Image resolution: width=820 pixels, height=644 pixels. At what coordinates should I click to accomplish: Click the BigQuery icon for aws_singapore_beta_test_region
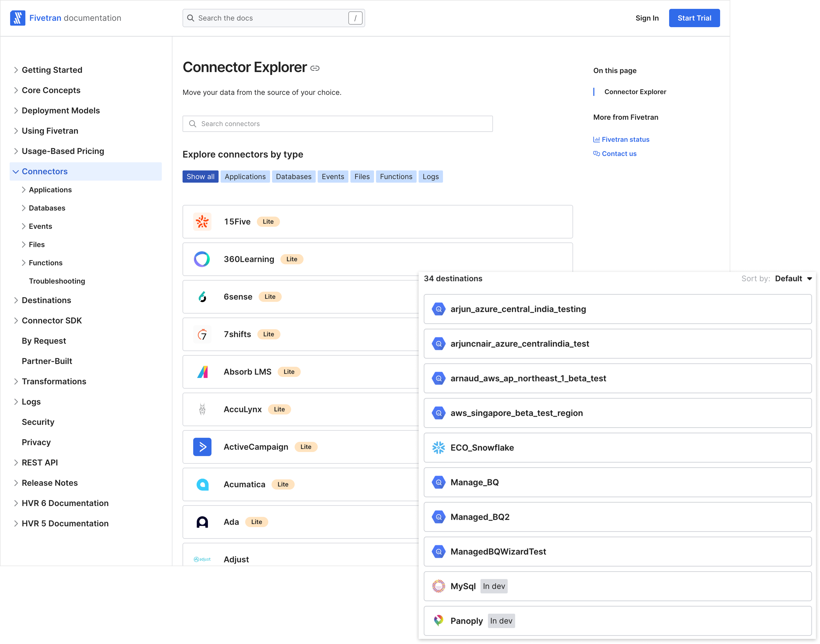[438, 413]
